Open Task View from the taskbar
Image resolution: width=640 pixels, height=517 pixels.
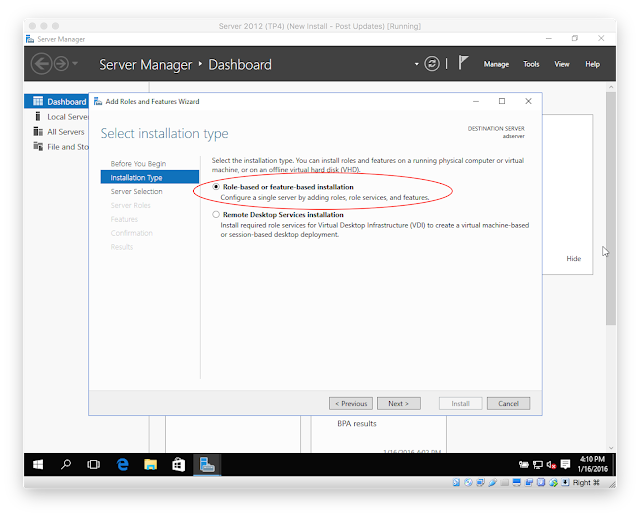pos(93,465)
